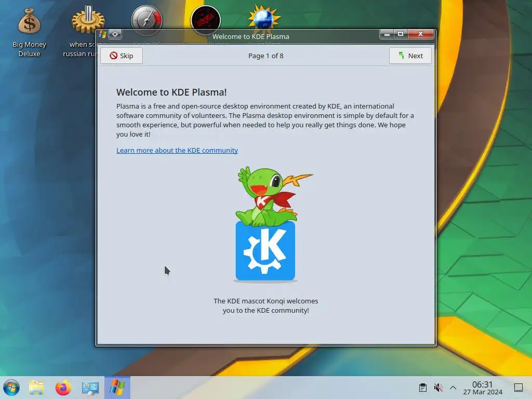Viewport: 532px width, 399px height.
Task: Select the speedometer gauge desktop icon
Action: 147,20
